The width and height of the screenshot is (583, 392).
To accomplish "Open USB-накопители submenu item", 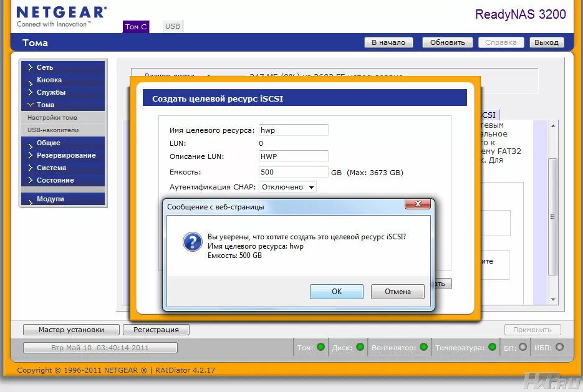I will point(53,130).
